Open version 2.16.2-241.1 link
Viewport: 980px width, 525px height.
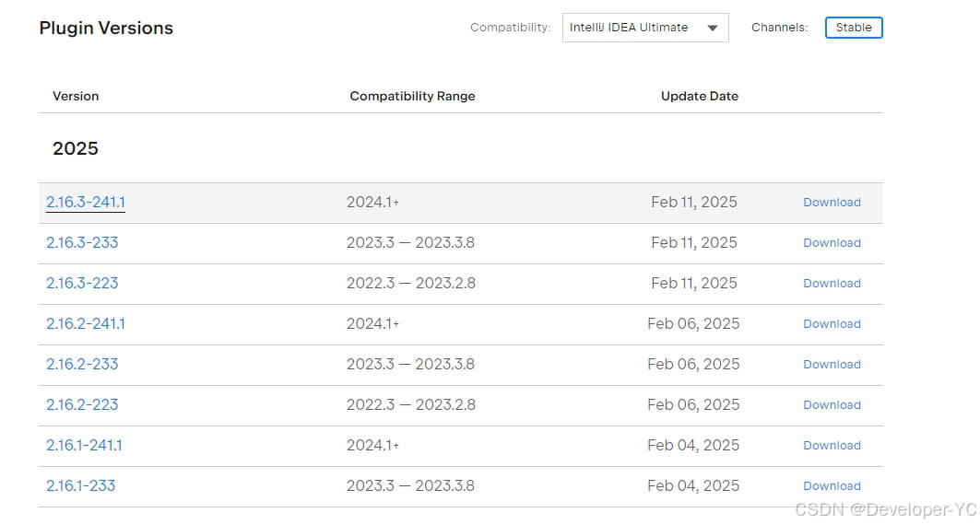pyautogui.click(x=86, y=323)
